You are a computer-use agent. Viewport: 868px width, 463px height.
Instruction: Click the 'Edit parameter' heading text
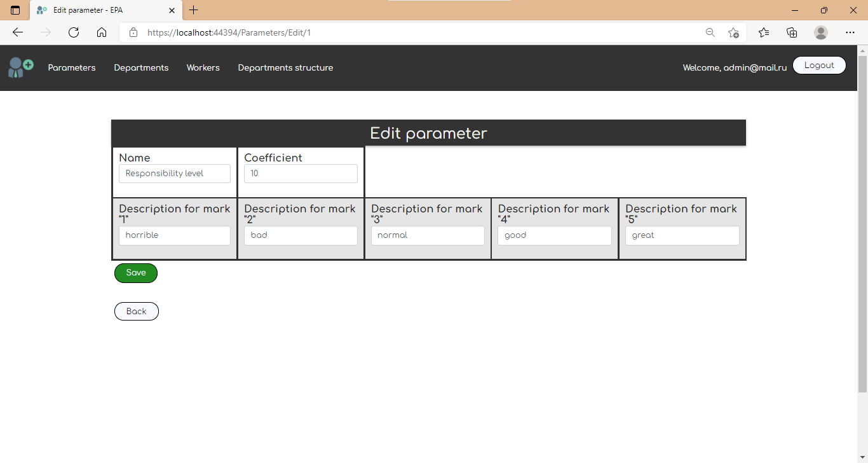(428, 134)
